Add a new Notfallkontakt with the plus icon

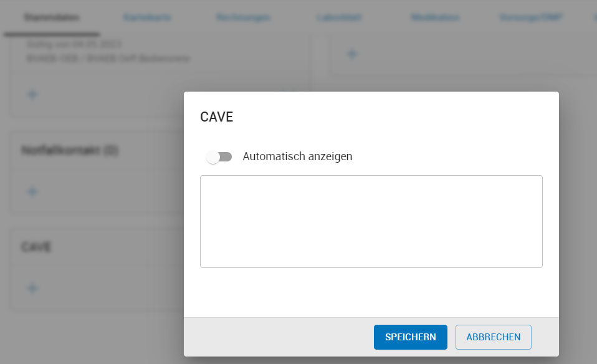[32, 191]
